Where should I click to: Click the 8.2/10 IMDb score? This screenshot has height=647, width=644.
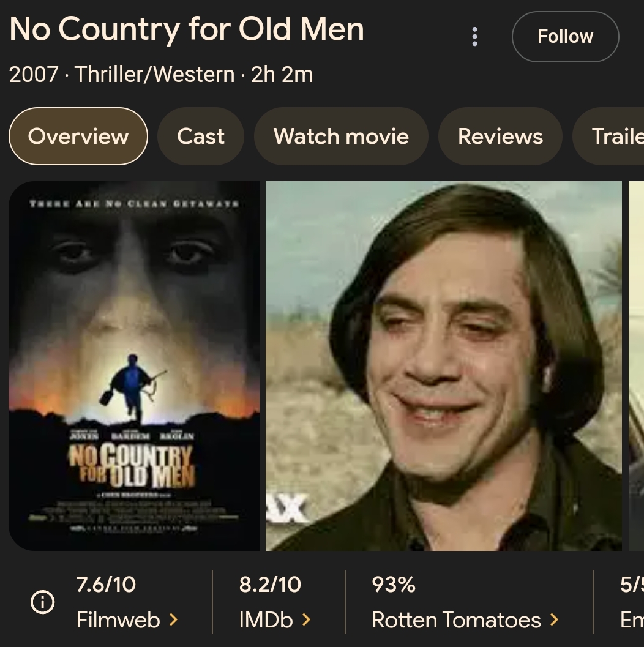pyautogui.click(x=270, y=585)
